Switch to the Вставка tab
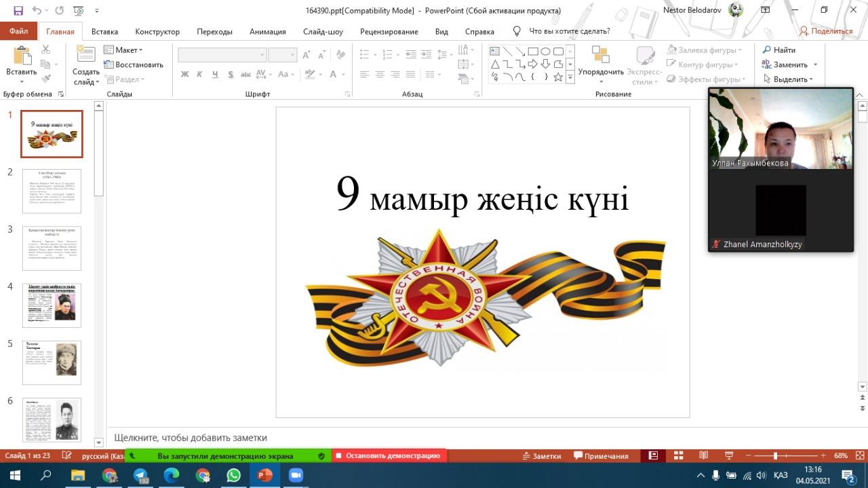 coord(104,31)
